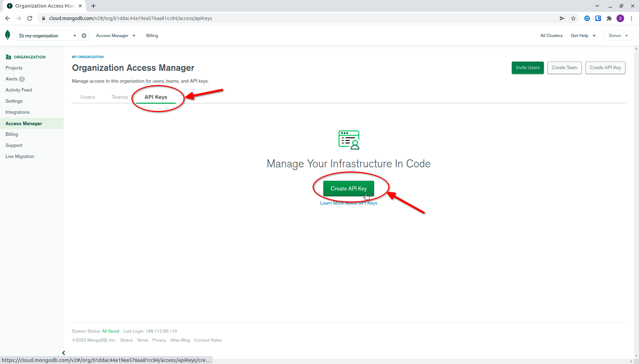Viewport: 639px width, 364px height.
Task: Click the Create Team button
Action: click(564, 68)
